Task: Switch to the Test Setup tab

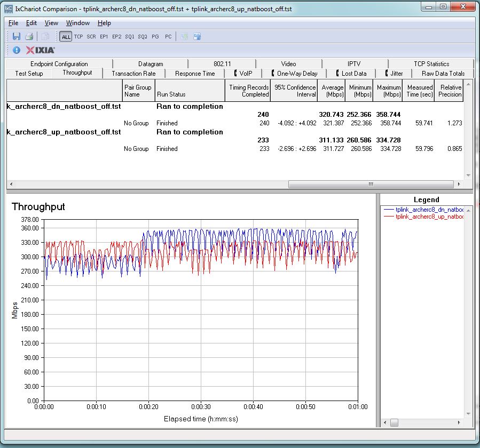Action: coord(29,74)
